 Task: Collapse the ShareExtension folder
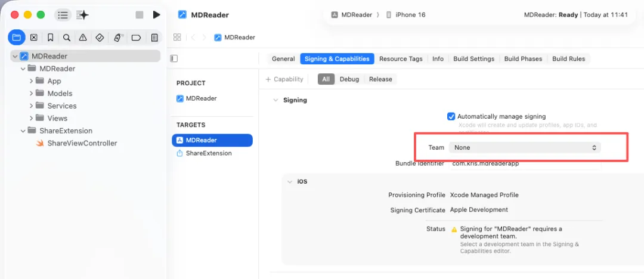pos(23,131)
